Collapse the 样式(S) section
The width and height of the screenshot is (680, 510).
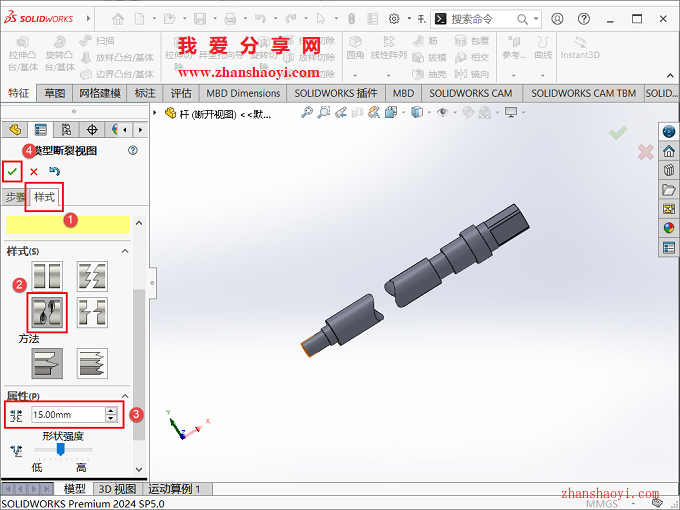click(125, 251)
